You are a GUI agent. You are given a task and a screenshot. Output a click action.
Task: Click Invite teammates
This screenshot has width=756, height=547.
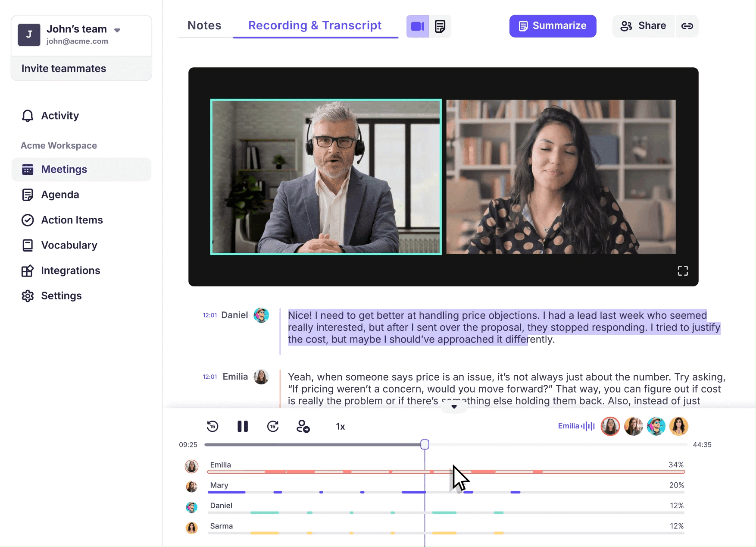[63, 68]
